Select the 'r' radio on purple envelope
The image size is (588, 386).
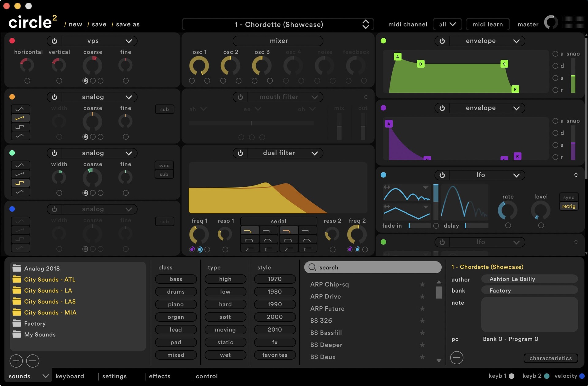[x=555, y=157]
